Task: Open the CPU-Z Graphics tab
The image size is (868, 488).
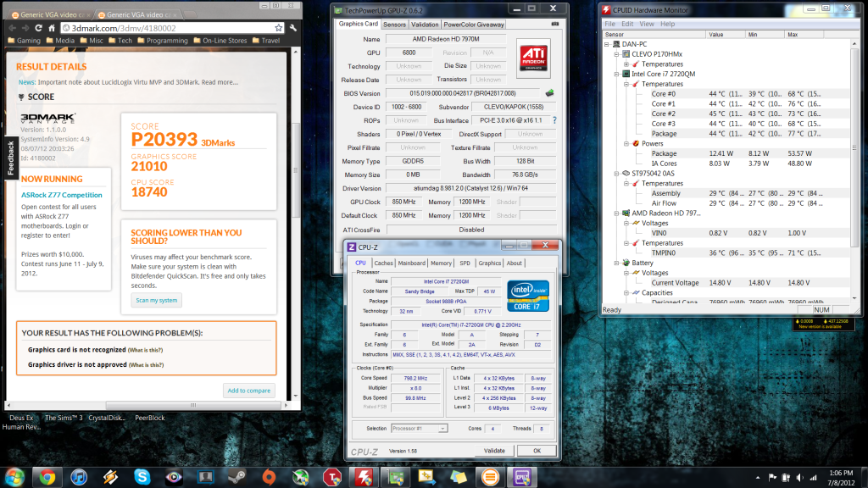Action: tap(489, 263)
